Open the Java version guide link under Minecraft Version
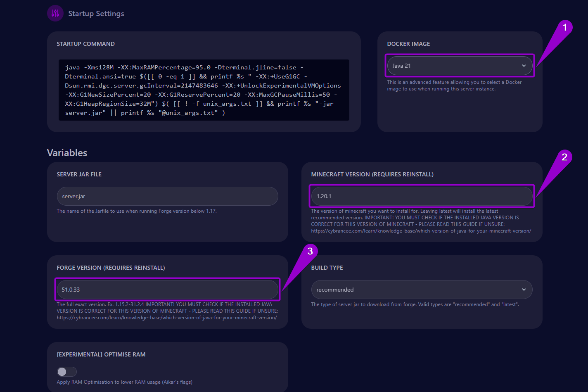The image size is (588, 392). click(x=421, y=231)
